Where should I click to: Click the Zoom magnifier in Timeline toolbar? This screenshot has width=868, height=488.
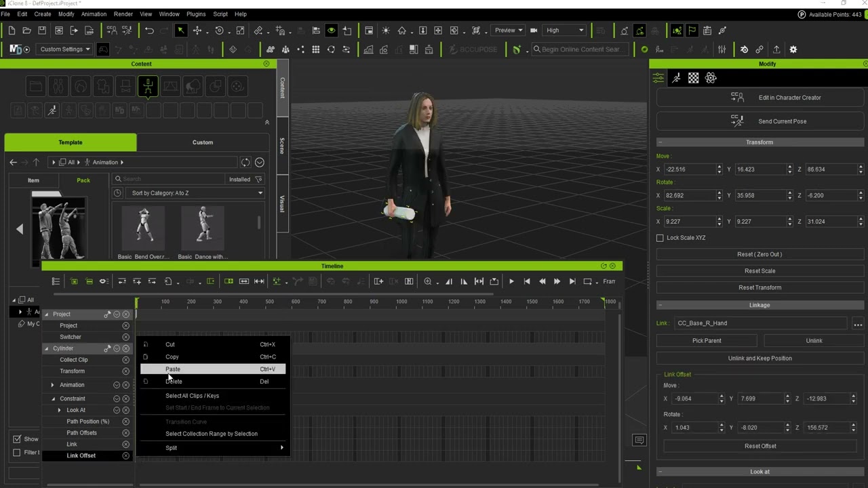[x=428, y=281]
